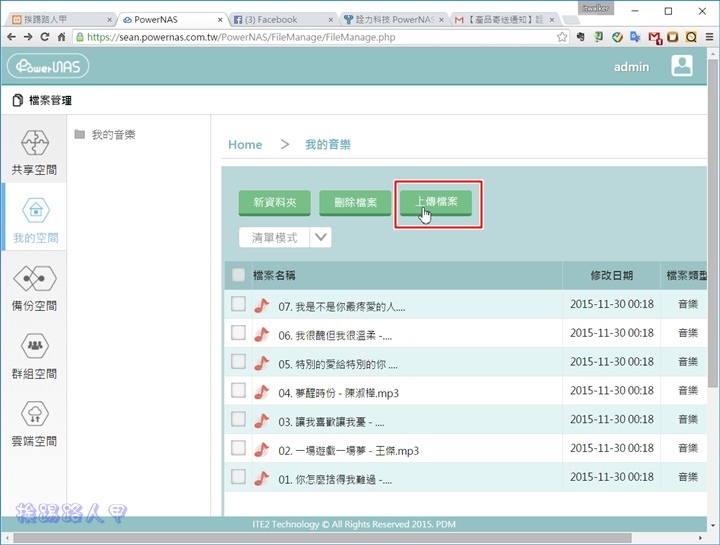Click the PowerNAS logo

[48, 67]
